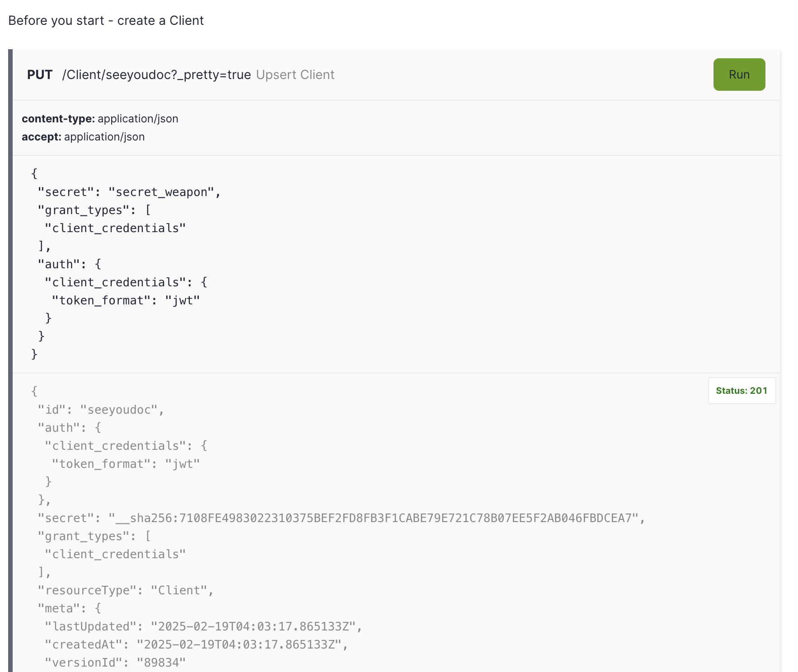Click the Upsert Client description text

[295, 75]
